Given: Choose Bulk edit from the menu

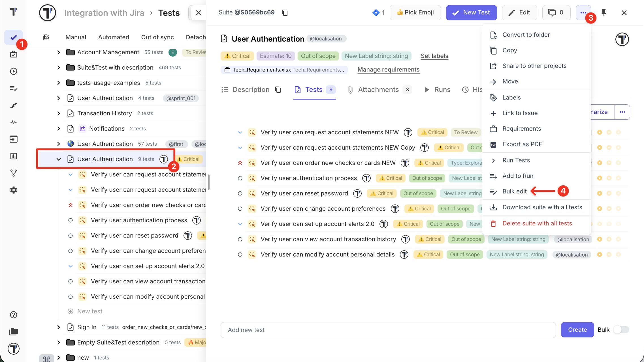Looking at the screenshot, I should [514, 191].
